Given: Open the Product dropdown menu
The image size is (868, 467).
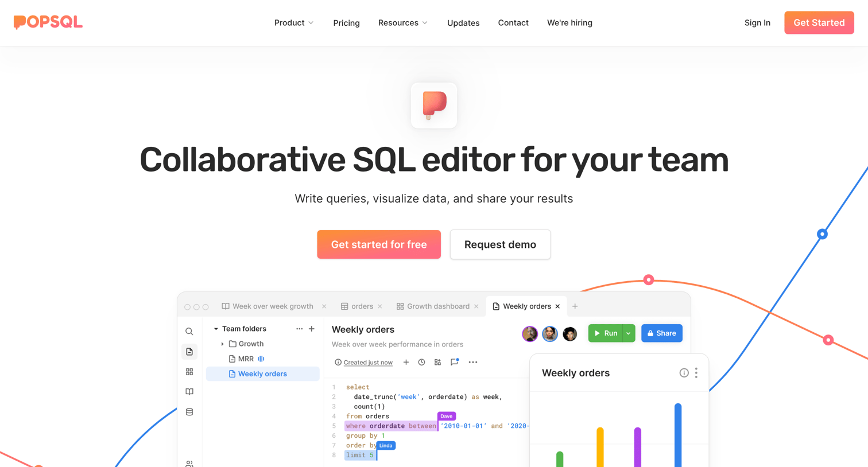Looking at the screenshot, I should [294, 23].
